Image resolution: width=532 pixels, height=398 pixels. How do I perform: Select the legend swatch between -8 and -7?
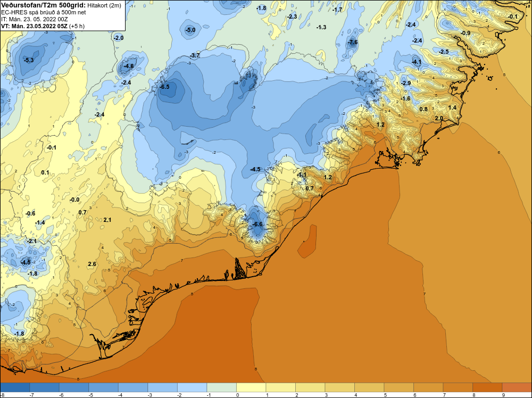click(x=15, y=387)
